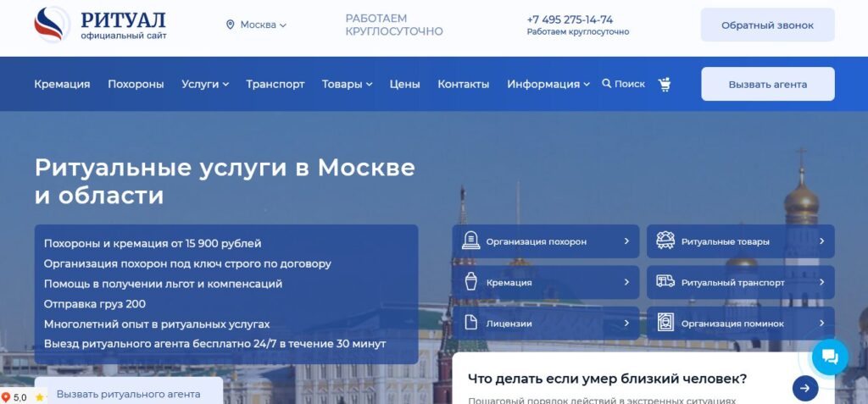
Task: Open the shopping cart icon
Action: [665, 84]
